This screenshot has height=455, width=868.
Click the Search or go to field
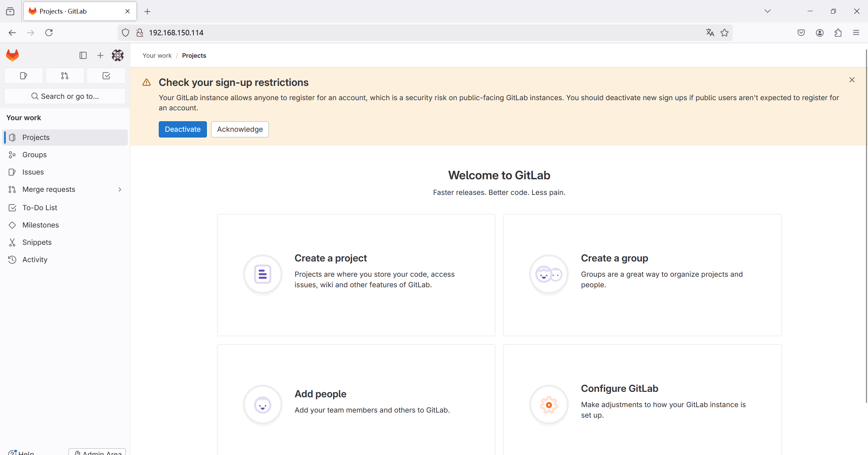point(65,96)
